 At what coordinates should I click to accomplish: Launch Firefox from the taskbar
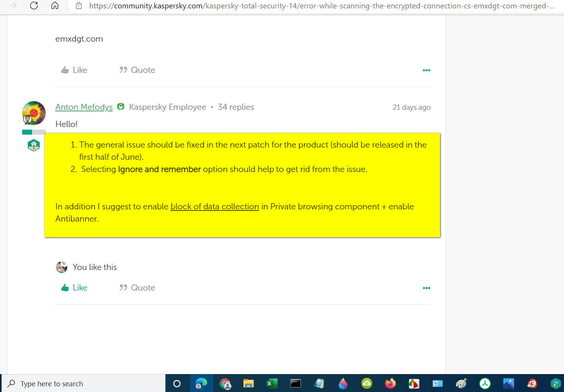click(390, 384)
